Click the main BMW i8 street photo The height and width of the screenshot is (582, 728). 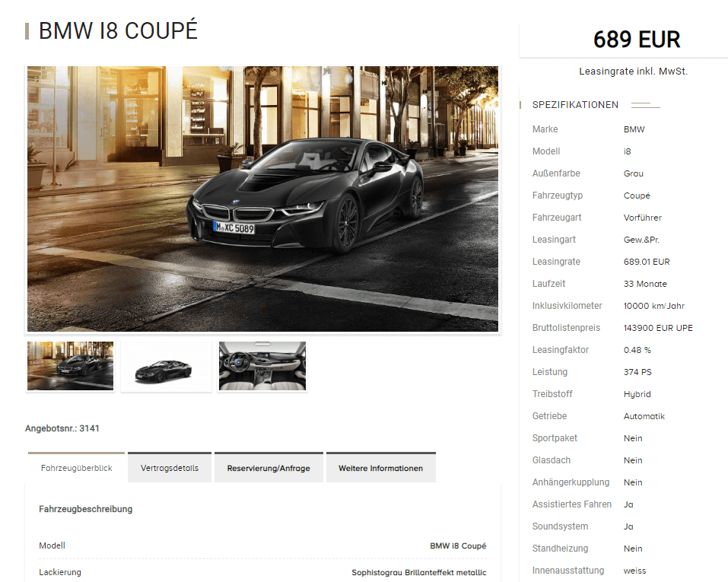tap(262, 199)
